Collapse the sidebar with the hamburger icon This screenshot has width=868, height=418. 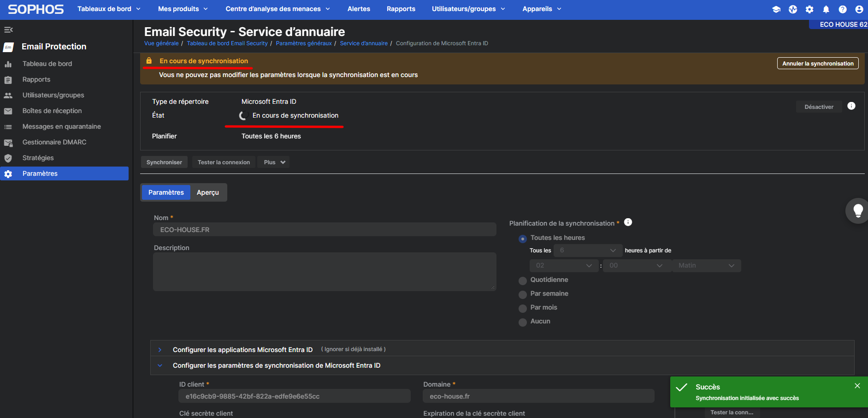(x=8, y=30)
